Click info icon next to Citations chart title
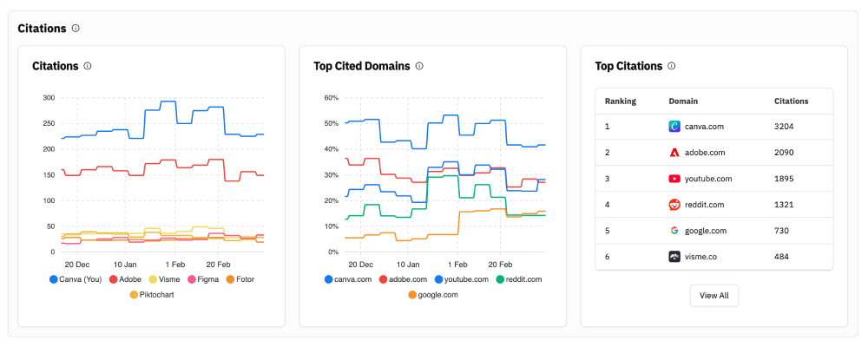Image resolution: width=868 pixels, height=347 pixels. [x=88, y=66]
